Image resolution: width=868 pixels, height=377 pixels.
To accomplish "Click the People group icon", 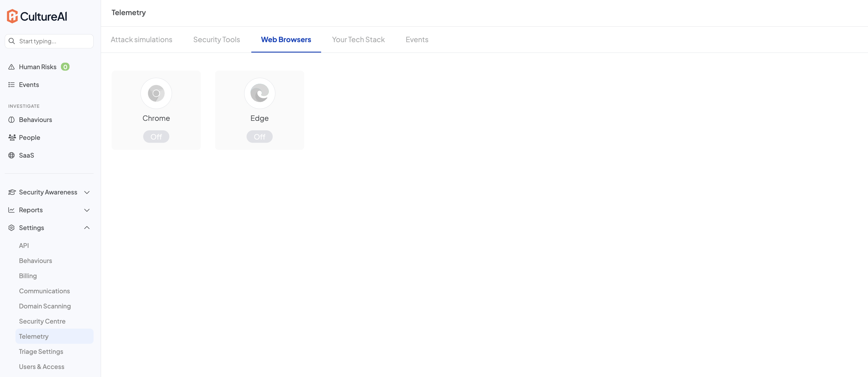I will coord(12,137).
